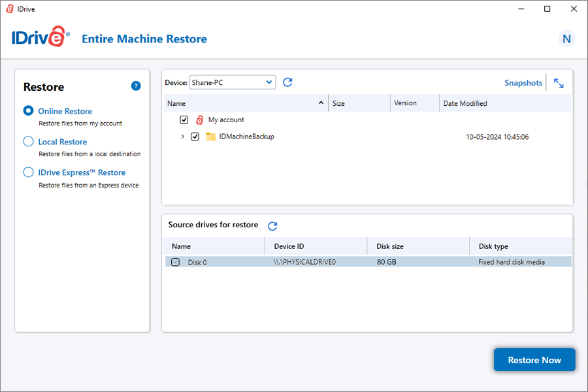The height and width of the screenshot is (392, 588).
Task: Click the Restore help question mark icon
Action: click(x=136, y=86)
